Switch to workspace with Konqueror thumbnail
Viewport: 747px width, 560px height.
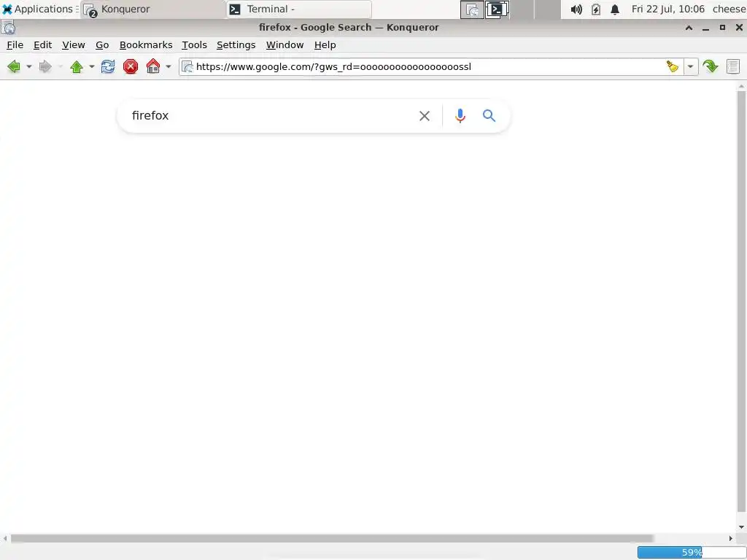pos(472,9)
